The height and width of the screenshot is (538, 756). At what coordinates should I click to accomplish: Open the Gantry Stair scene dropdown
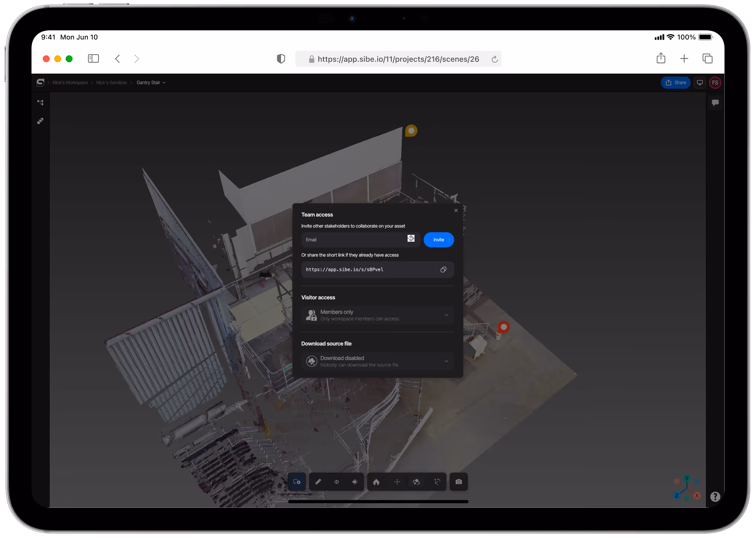click(151, 82)
